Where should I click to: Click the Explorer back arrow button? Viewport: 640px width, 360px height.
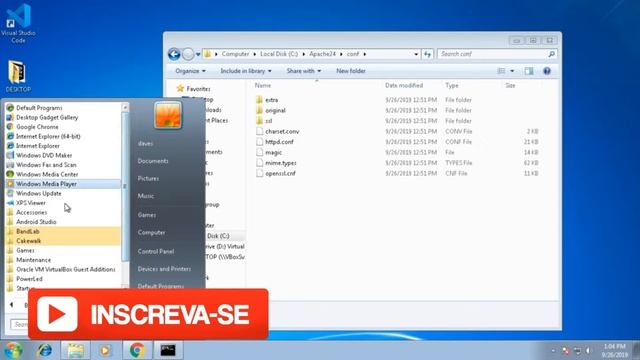tap(174, 54)
